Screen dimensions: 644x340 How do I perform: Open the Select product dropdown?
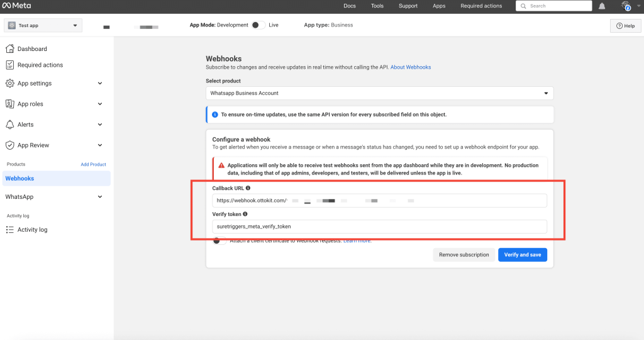click(x=379, y=93)
